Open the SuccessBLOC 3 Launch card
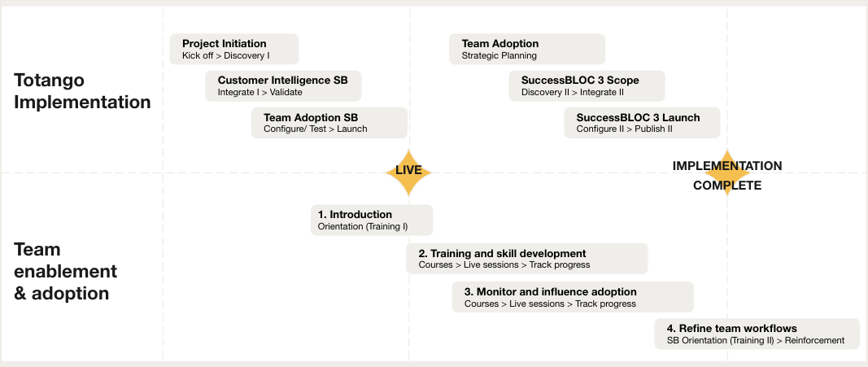This screenshot has height=367, width=868. [642, 123]
